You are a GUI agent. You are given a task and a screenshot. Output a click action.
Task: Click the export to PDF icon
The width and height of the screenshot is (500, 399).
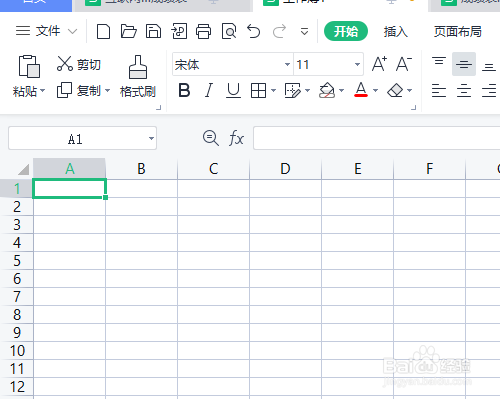179,32
